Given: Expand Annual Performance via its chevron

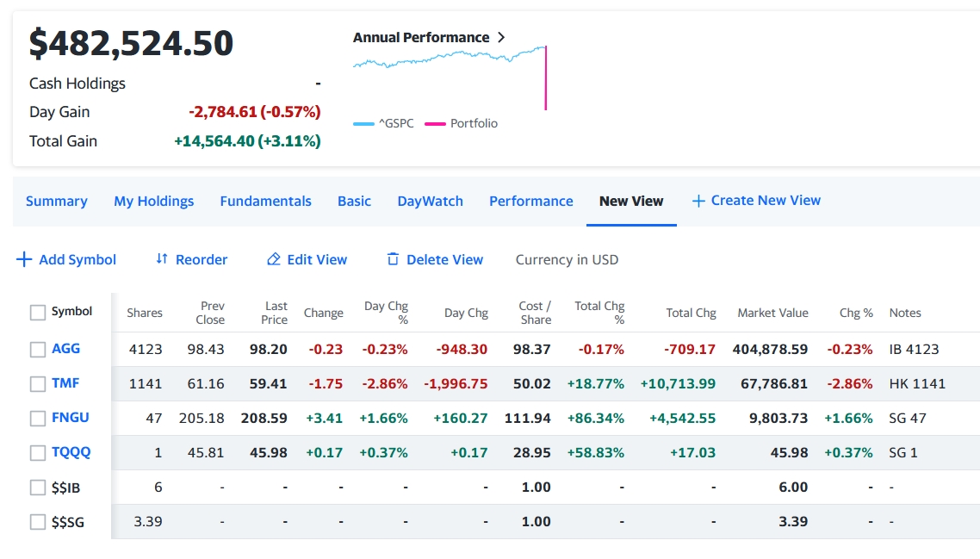Looking at the screenshot, I should coord(501,38).
